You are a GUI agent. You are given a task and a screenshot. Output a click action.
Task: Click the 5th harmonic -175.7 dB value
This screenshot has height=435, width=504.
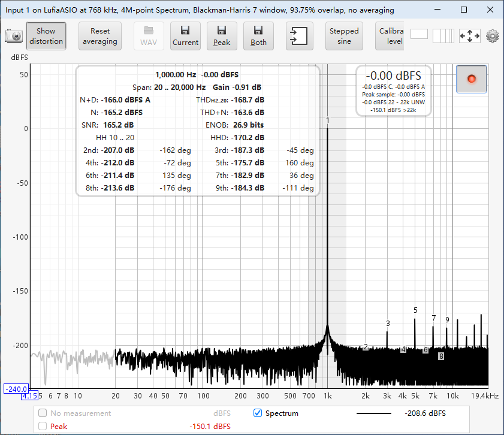pos(248,163)
